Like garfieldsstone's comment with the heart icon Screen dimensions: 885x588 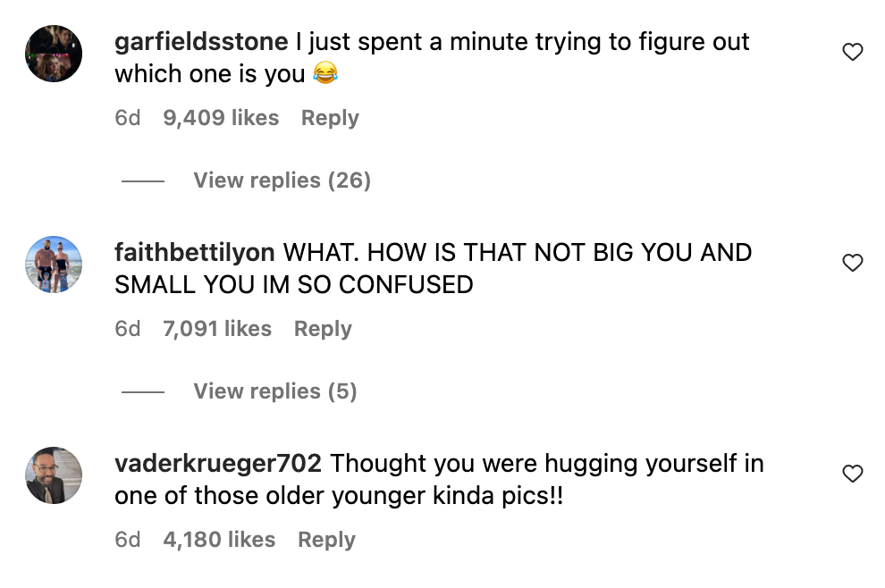pos(853,52)
